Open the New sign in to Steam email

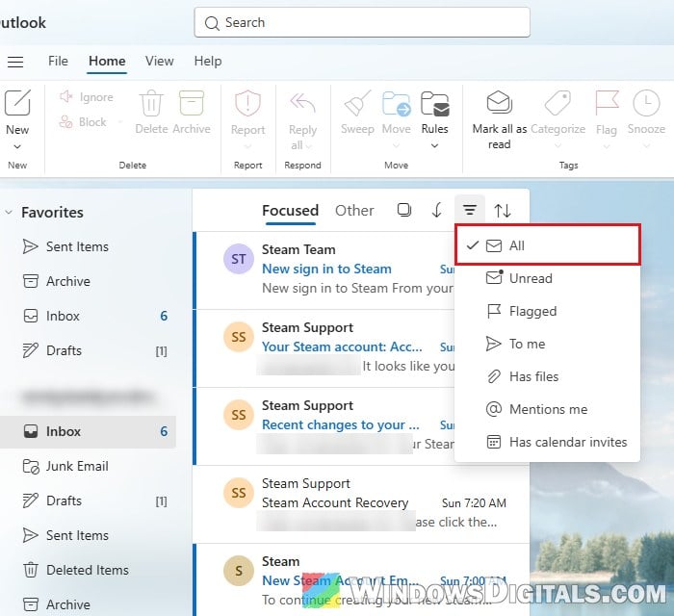pyautogui.click(x=324, y=270)
